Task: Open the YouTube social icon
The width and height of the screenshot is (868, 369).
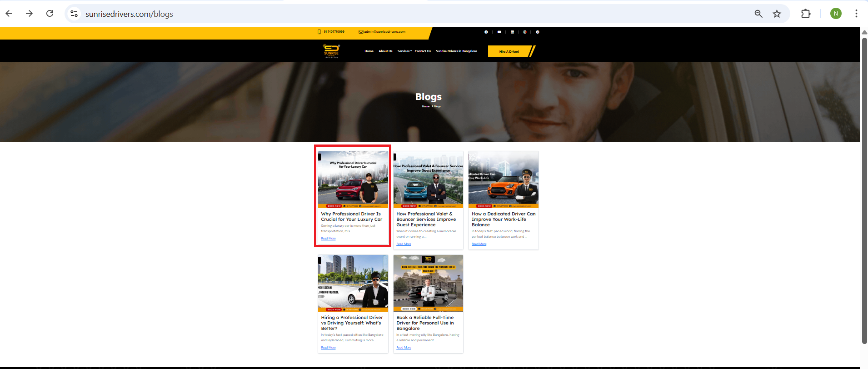Action: (499, 32)
